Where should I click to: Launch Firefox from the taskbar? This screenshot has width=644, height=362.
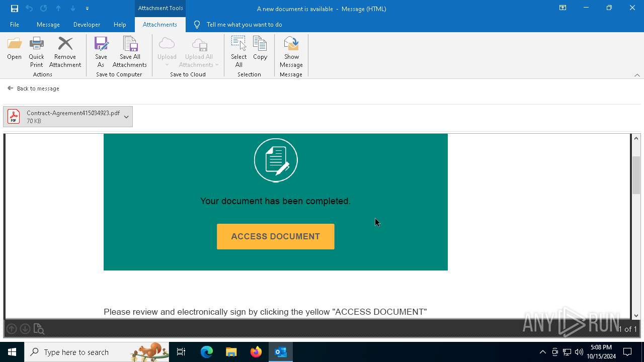(256, 352)
